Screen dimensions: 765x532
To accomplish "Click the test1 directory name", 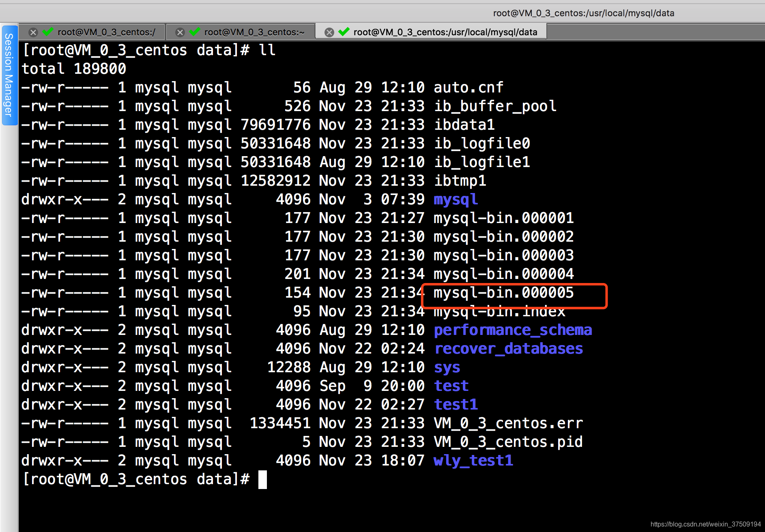I will tap(456, 404).
